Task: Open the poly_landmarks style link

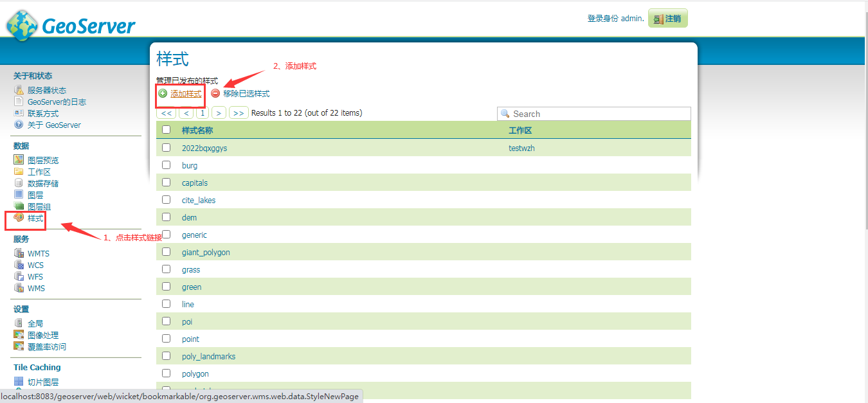Action: tap(208, 356)
